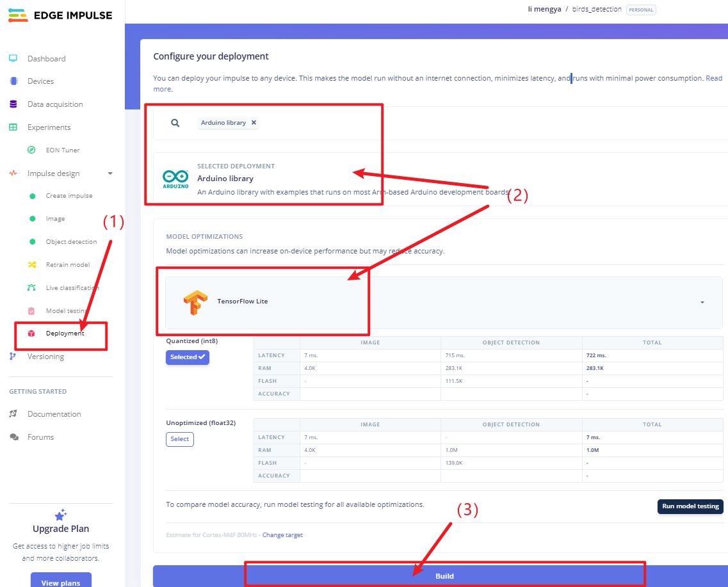Open the Versioning page
Viewport: 728px width, 587px height.
[x=45, y=357]
